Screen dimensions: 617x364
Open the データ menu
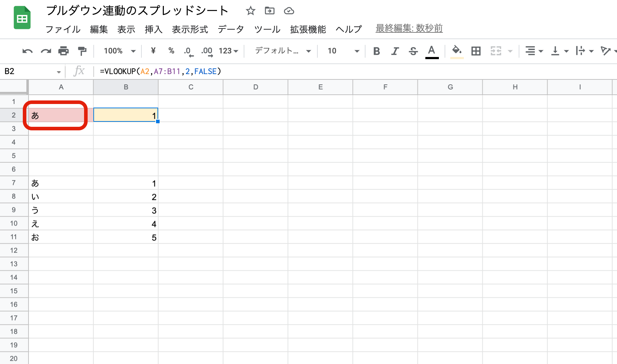click(x=231, y=29)
